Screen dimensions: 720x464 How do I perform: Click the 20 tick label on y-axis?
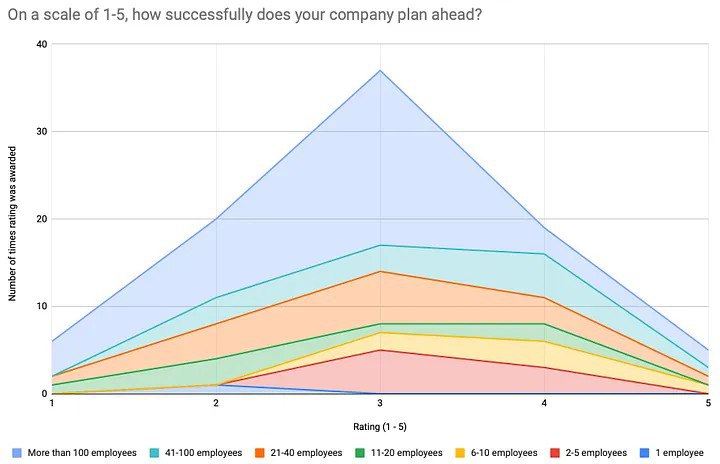tap(41, 219)
